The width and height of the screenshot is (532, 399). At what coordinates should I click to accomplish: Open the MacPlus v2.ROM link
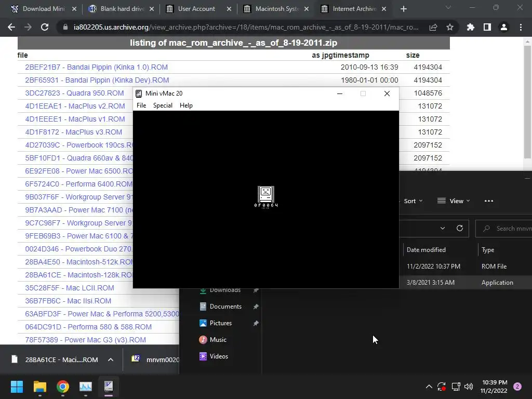click(x=75, y=106)
